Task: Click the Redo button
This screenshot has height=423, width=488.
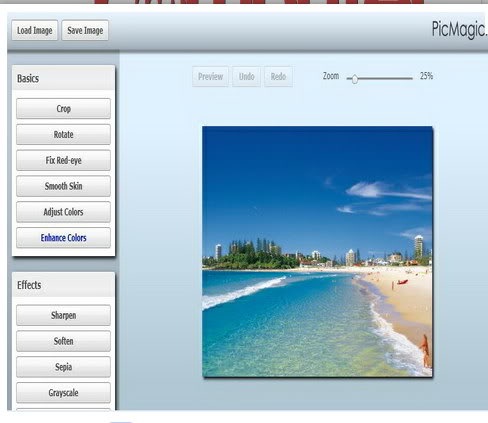Action: point(278,77)
